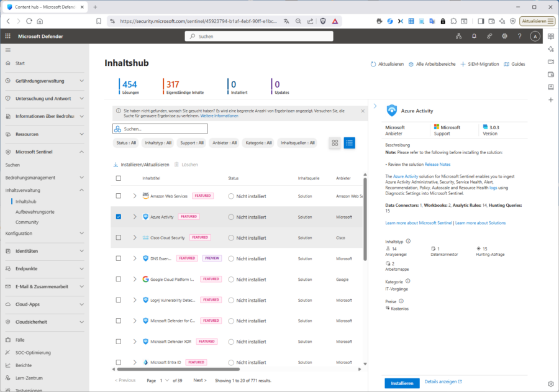
Task: Open the settings gear in Defender header
Action: [x=504, y=36]
